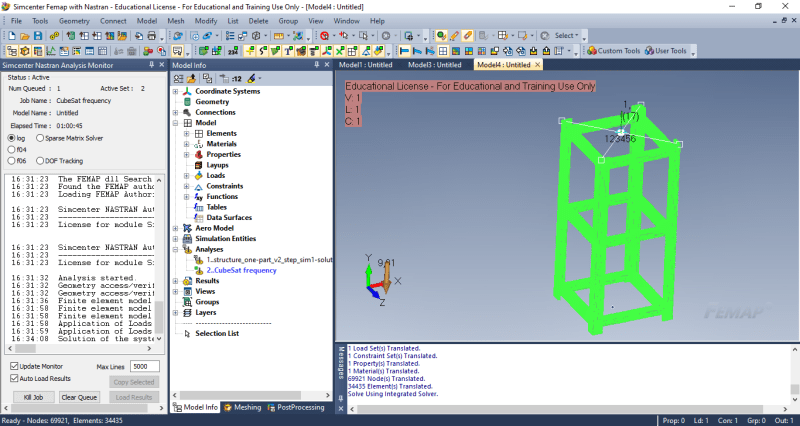Viewport: 800px width, 426px height.
Task: Select the Data Surfaces tree item
Action: point(229,218)
